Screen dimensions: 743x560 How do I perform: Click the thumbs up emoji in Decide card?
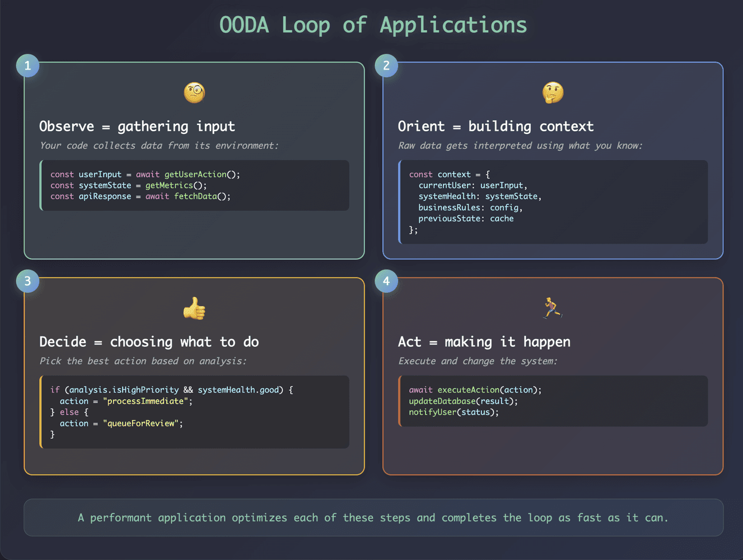pyautogui.click(x=194, y=308)
